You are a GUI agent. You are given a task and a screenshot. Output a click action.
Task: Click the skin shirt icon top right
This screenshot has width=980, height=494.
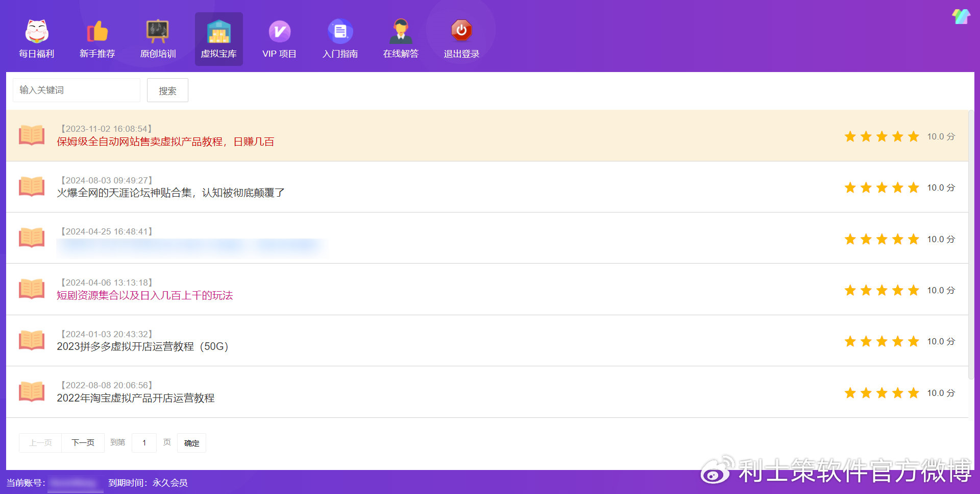[x=961, y=17]
